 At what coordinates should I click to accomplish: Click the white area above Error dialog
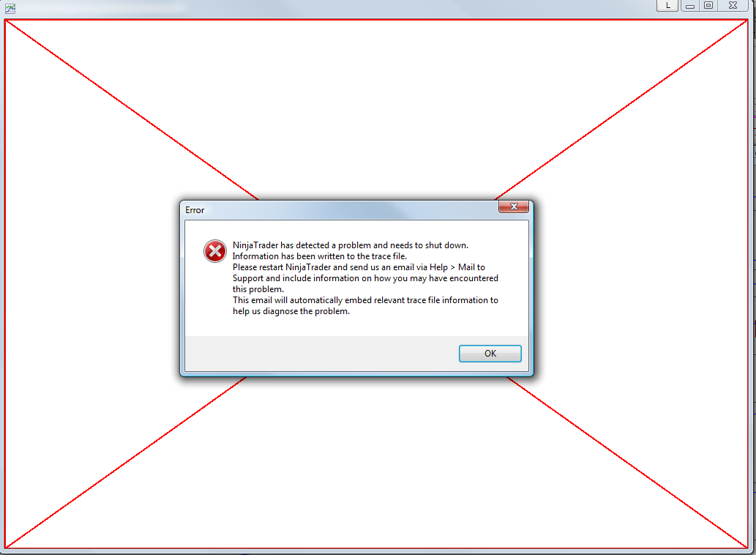pyautogui.click(x=376, y=106)
